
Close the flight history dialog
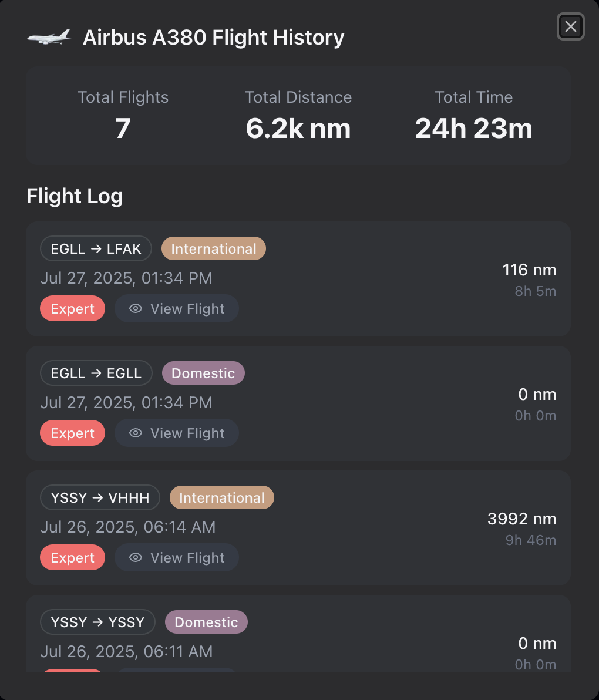click(x=570, y=26)
